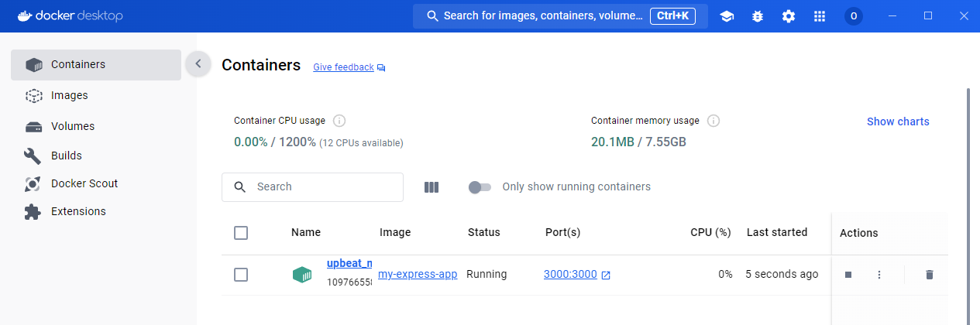Click Show charts

[x=898, y=121]
